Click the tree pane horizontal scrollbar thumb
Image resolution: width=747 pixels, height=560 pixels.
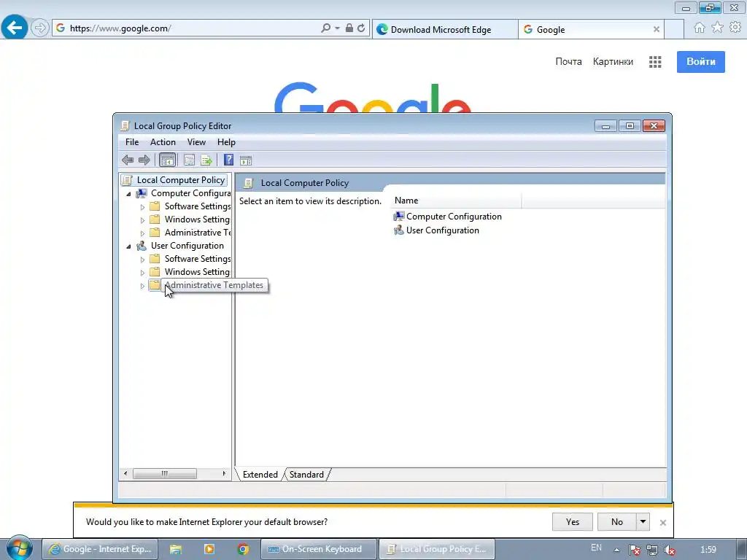164,473
